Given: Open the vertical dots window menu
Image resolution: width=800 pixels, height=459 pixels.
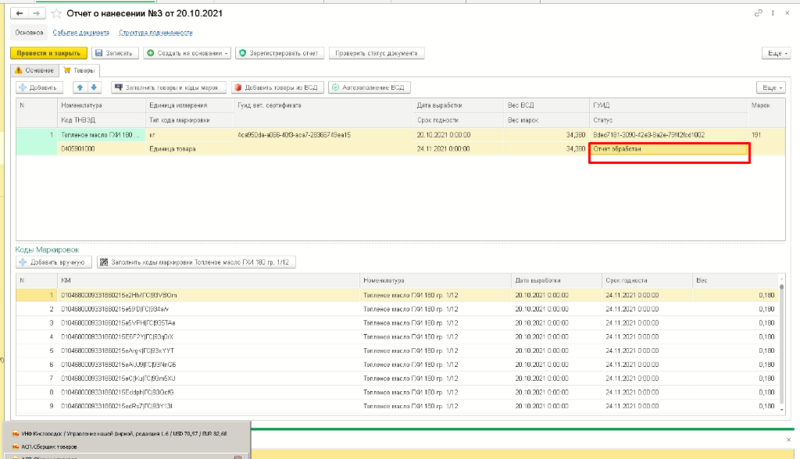Looking at the screenshot, I should pos(772,13).
